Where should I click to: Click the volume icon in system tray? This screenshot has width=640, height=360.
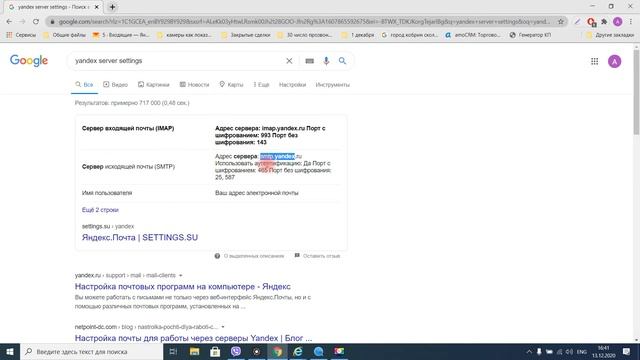569,351
